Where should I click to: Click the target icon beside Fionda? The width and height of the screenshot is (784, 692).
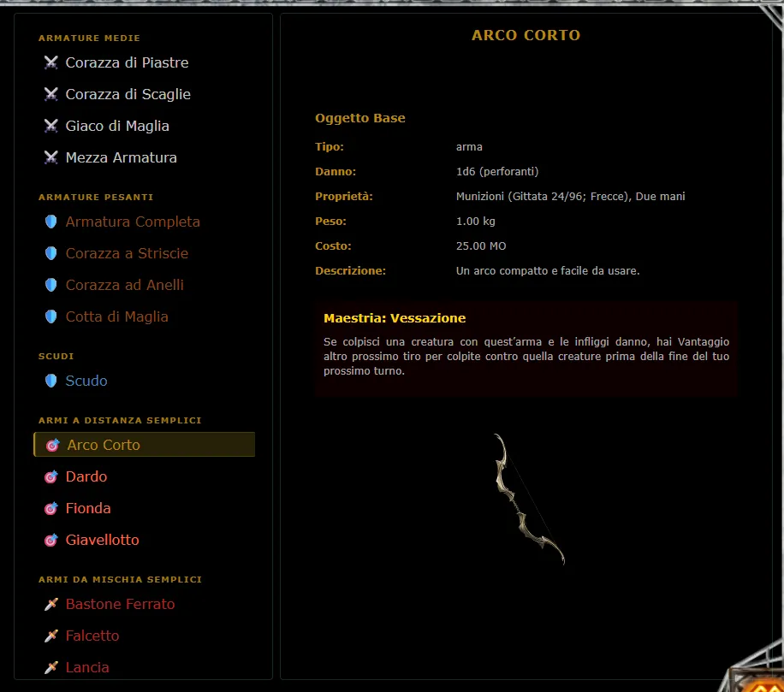51,508
